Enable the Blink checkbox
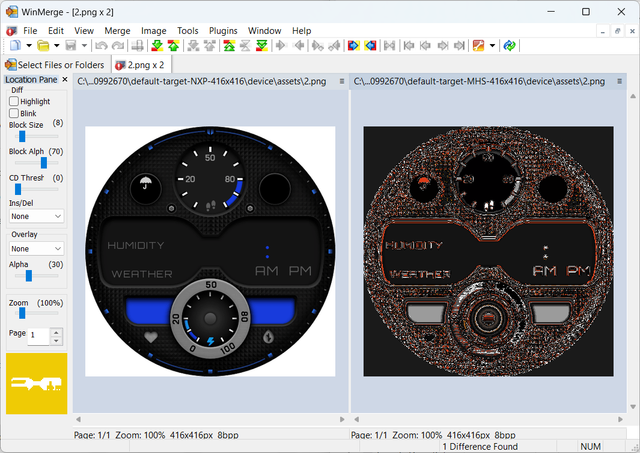640x453 pixels. pos(14,113)
